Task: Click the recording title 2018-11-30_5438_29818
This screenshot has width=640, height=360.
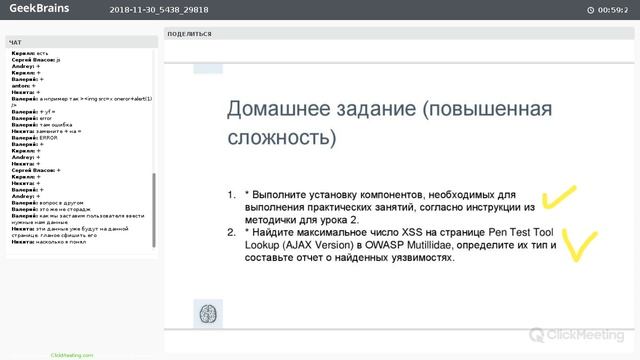Action: click(159, 10)
